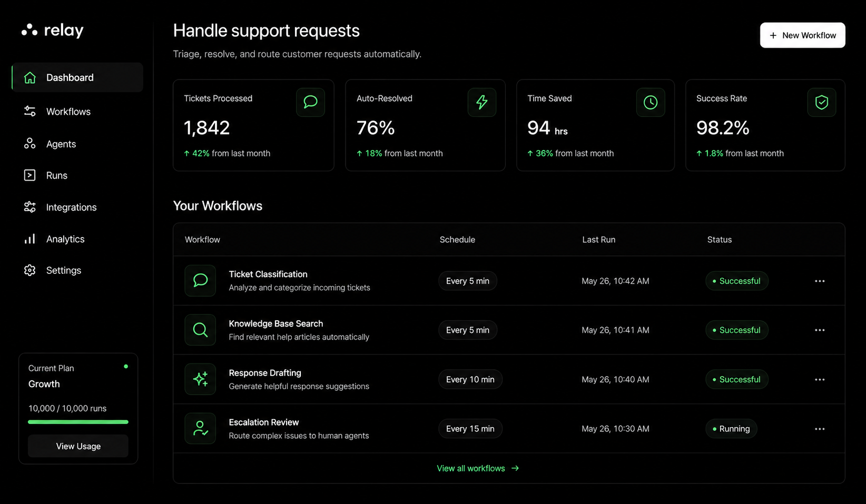This screenshot has width=866, height=504.
Task: Open more options for Ticket Classification
Action: [820, 281]
